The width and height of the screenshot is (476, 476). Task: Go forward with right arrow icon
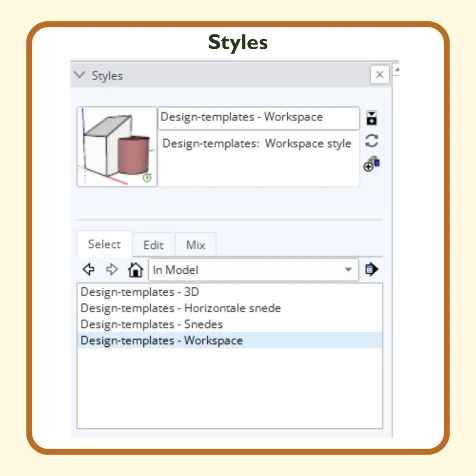click(112, 269)
